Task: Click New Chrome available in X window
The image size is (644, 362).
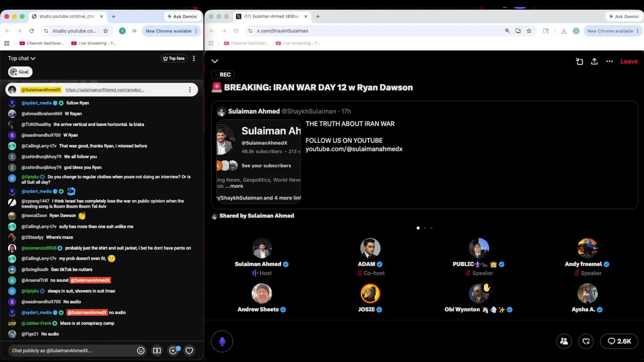Action: click(x=610, y=31)
